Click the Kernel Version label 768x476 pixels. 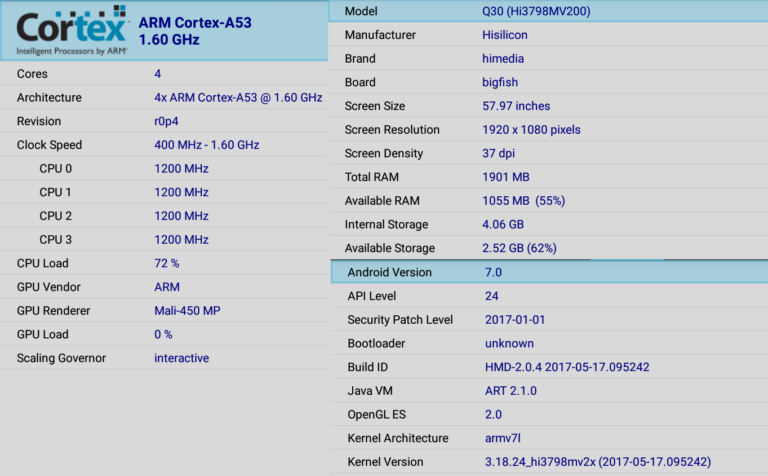385,462
